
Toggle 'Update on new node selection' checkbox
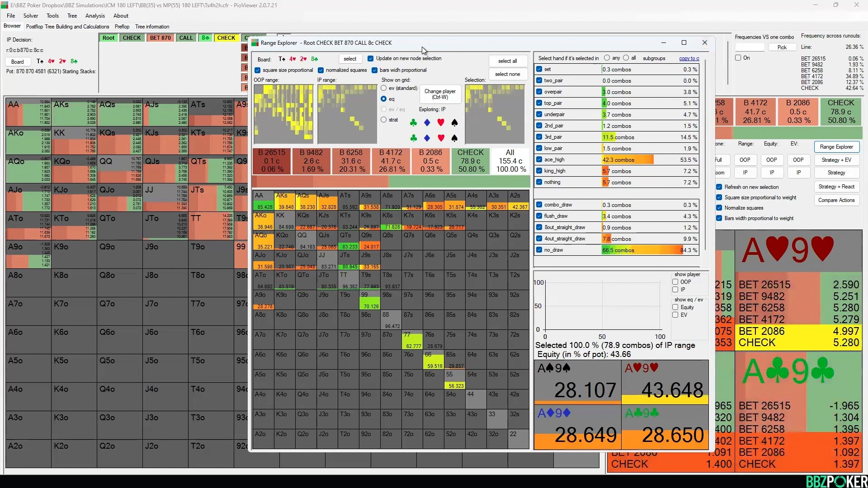(370, 58)
